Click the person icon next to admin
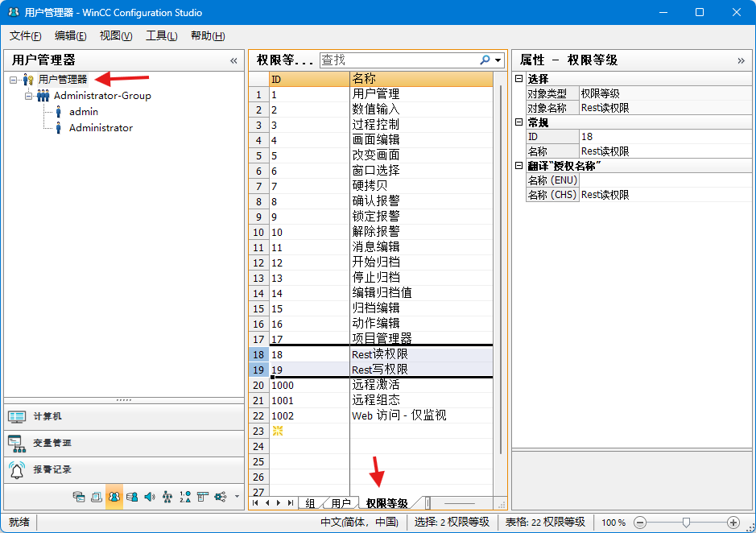756x533 pixels. click(58, 112)
